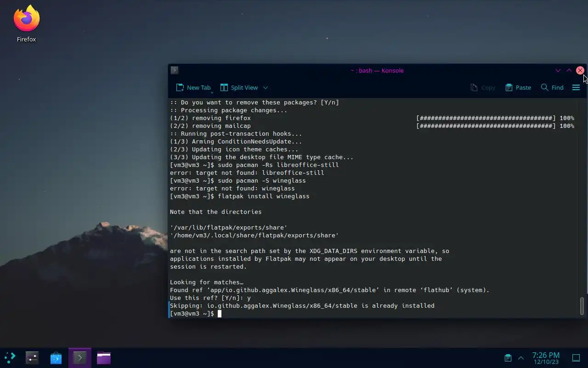Click the '(2/2) removing mailcap' line

pyautogui.click(x=210, y=126)
